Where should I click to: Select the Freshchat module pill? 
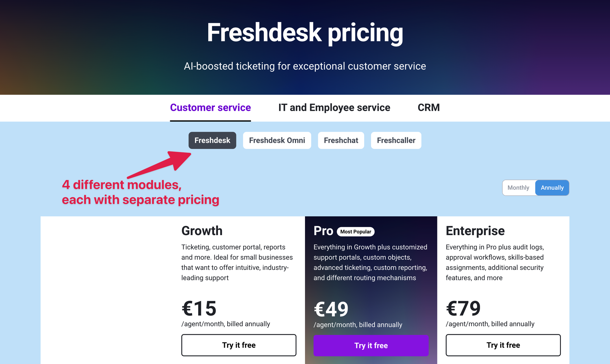341,140
